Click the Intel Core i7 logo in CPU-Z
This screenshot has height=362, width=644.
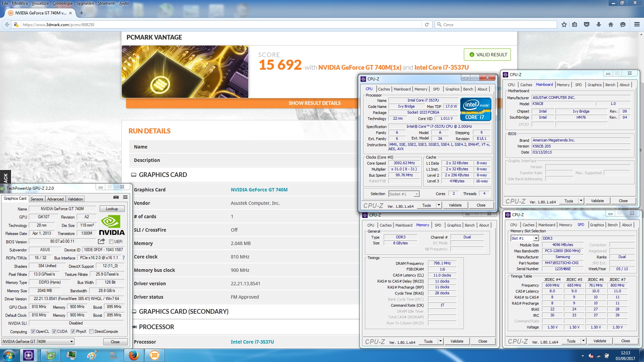coord(476,109)
